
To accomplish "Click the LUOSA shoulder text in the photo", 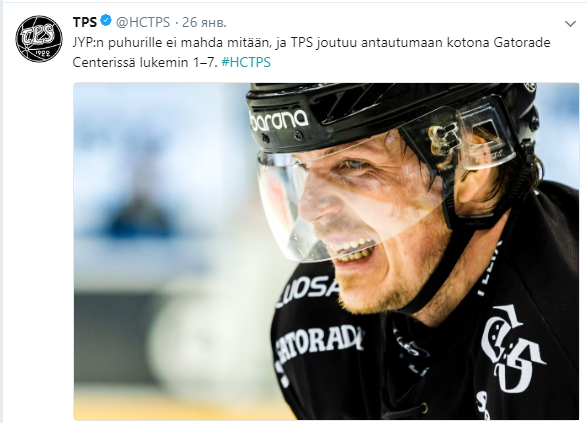I will pyautogui.click(x=309, y=290).
